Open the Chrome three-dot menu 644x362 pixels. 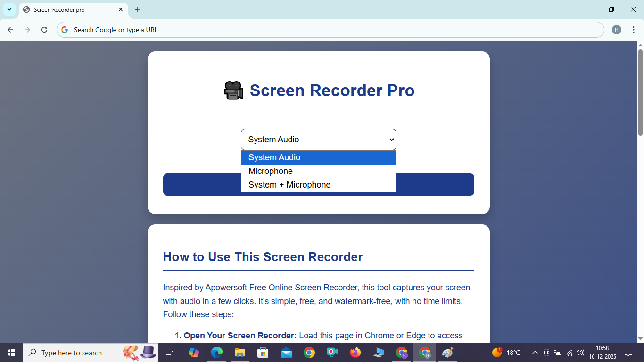pyautogui.click(x=634, y=29)
